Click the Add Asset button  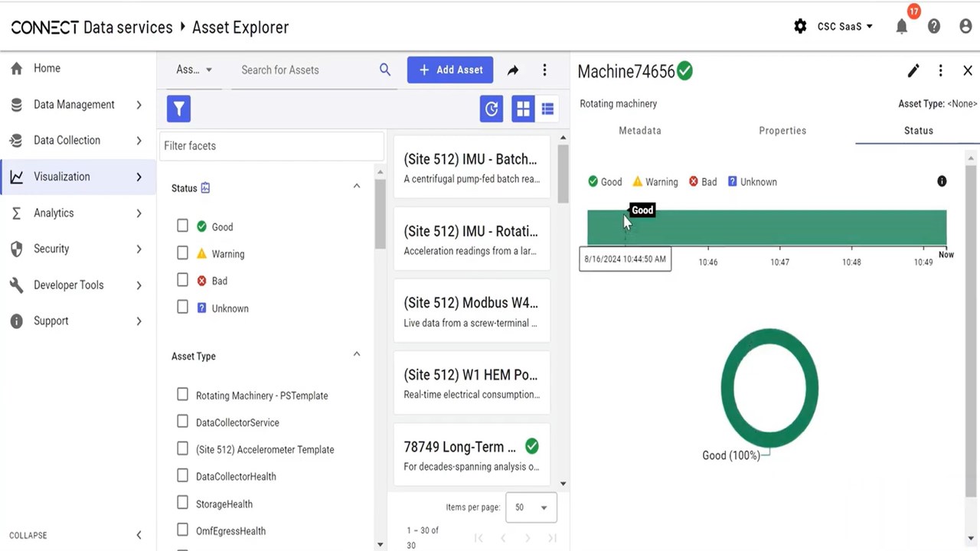click(x=450, y=70)
